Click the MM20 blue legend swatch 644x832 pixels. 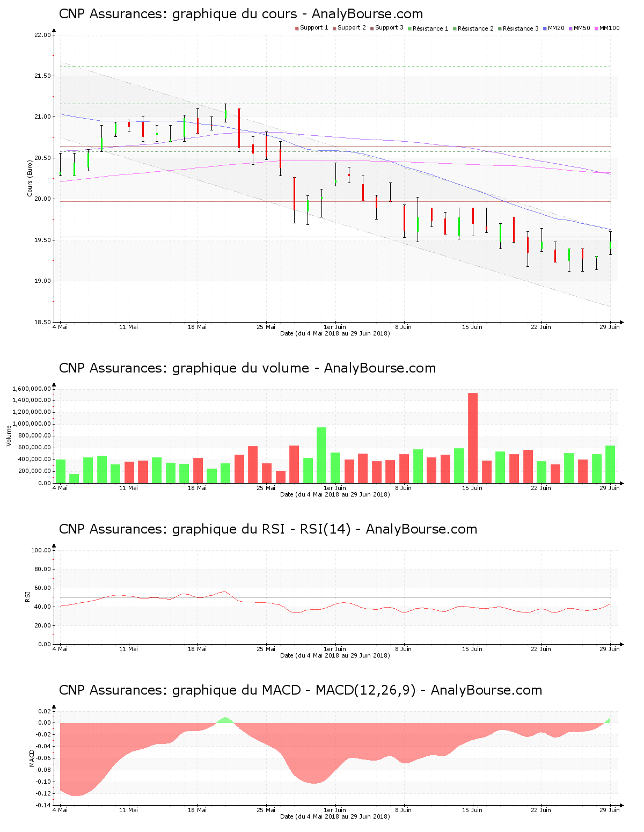point(545,28)
